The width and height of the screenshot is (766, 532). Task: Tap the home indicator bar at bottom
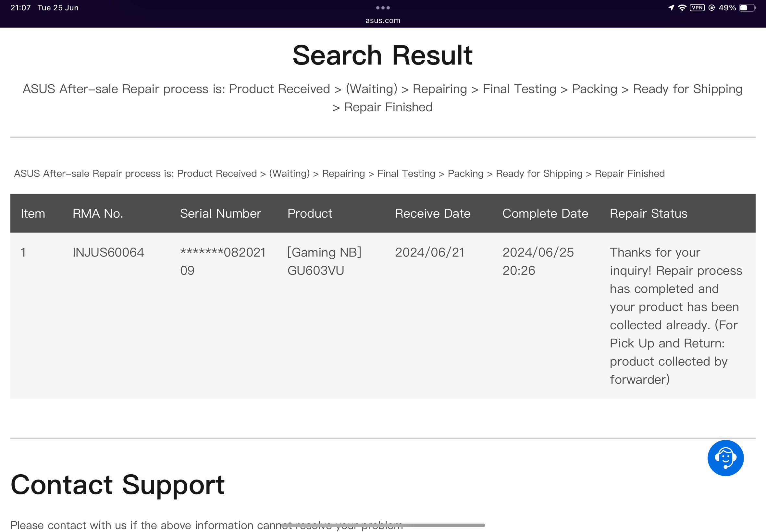point(383,525)
